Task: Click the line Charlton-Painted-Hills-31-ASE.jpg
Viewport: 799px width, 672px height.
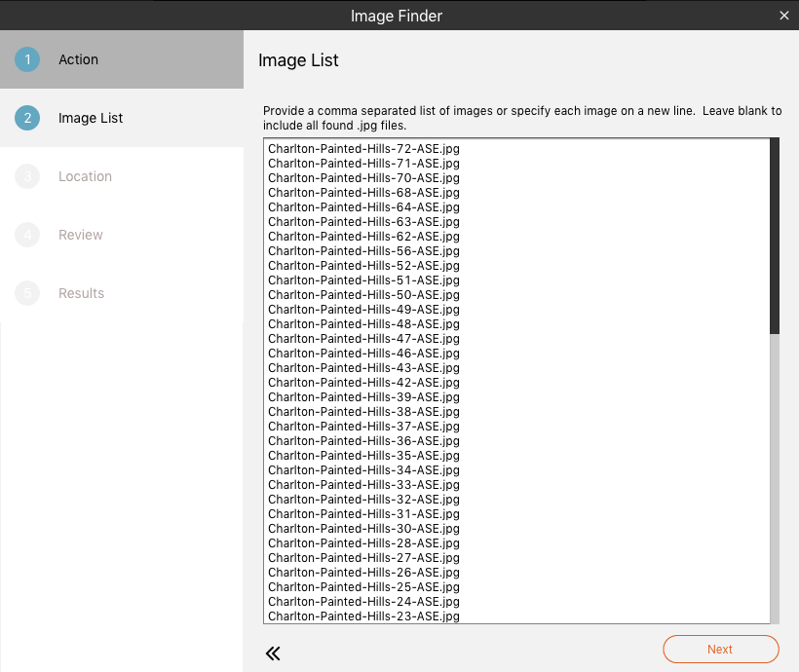Action: click(x=363, y=514)
